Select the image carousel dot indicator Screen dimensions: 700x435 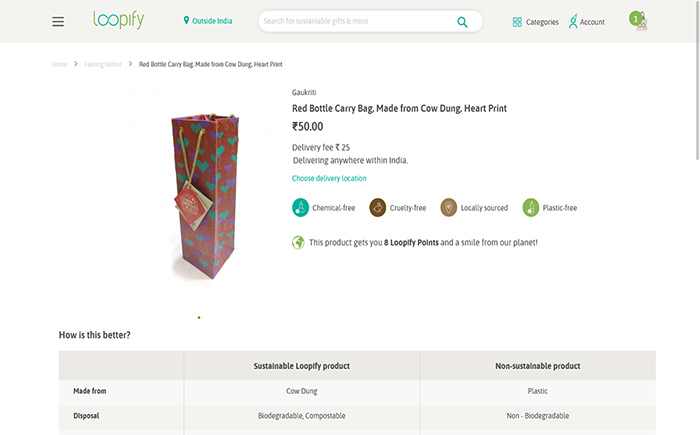pos(199,318)
